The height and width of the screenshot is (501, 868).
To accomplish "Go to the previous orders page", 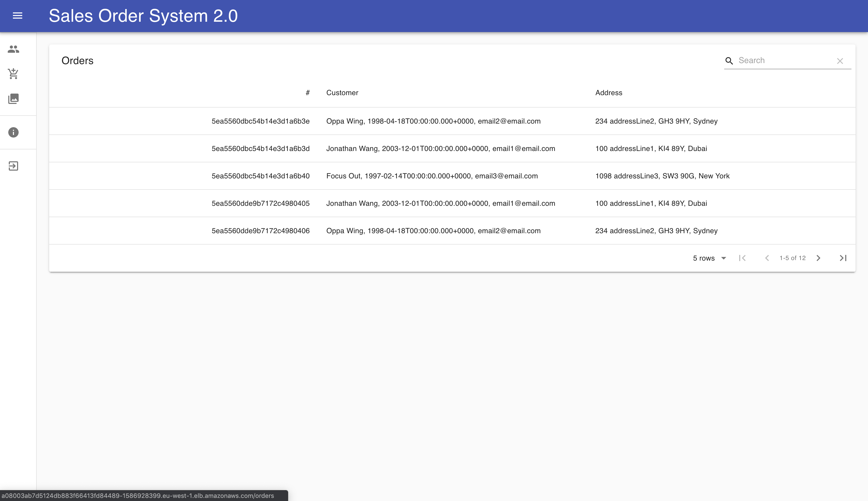I will coord(767,258).
